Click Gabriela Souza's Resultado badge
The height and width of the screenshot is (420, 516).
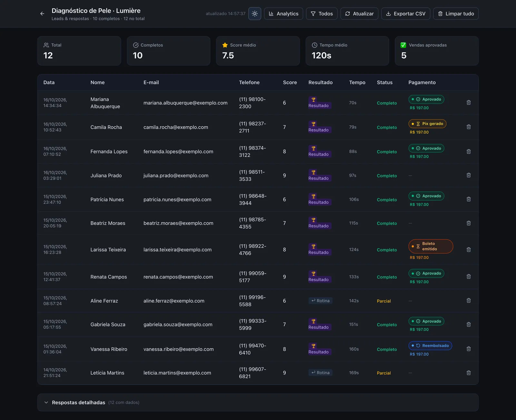pyautogui.click(x=319, y=324)
